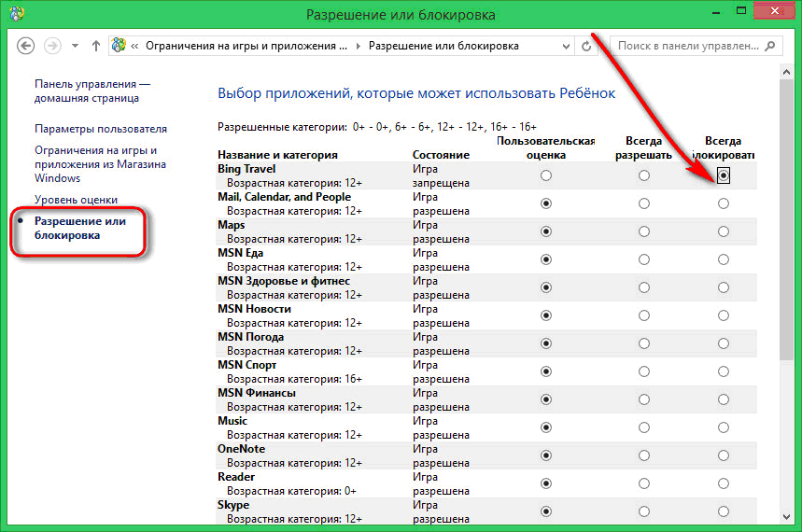Always allow Mail, Calendar, and People
This screenshot has width=802, height=532.
(x=644, y=203)
